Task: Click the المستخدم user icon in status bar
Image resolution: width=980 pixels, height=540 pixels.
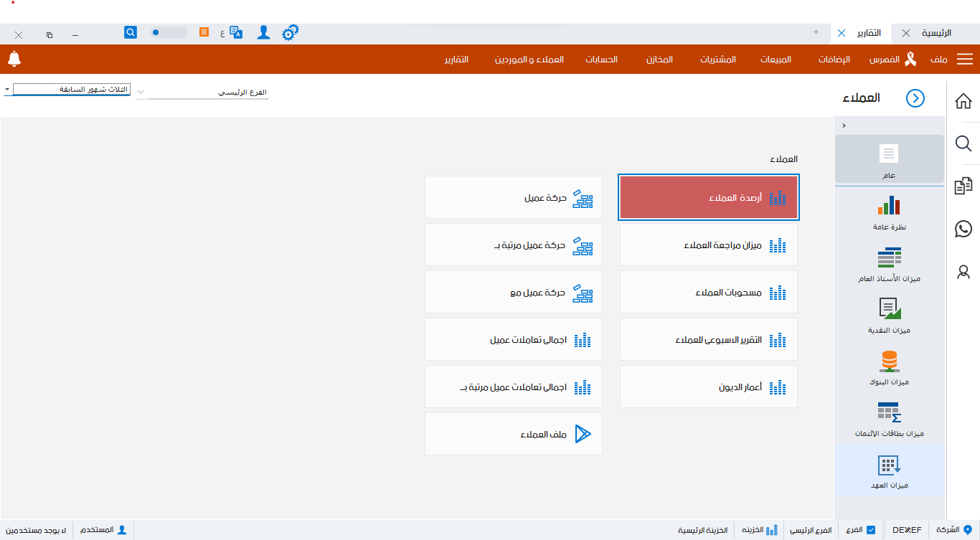Action: [122, 530]
